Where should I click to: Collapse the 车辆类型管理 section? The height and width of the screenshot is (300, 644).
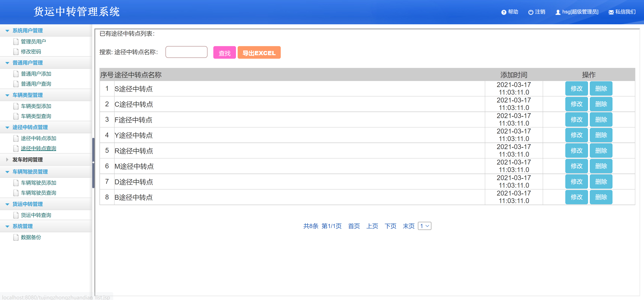point(7,95)
